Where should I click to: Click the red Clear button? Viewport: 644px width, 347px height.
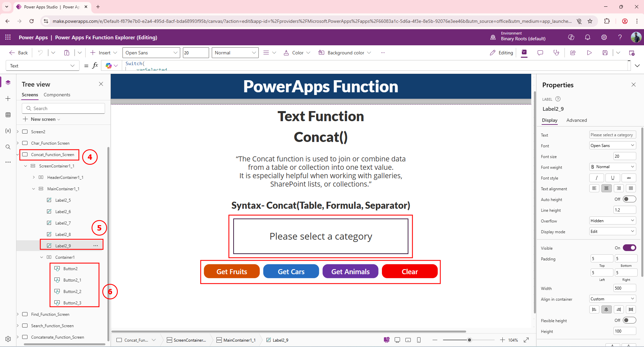(410, 271)
